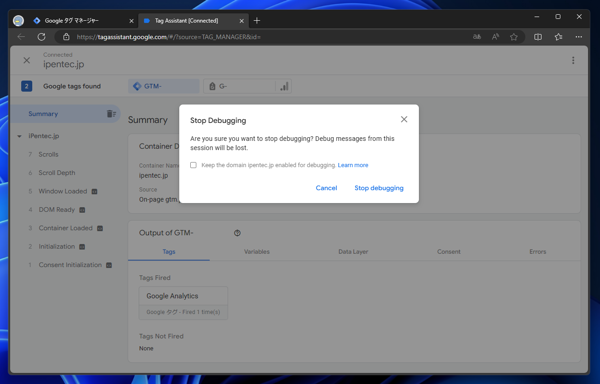Screen dimensions: 600x384
Task: Switch to the Consent tab
Action: [x=449, y=252]
